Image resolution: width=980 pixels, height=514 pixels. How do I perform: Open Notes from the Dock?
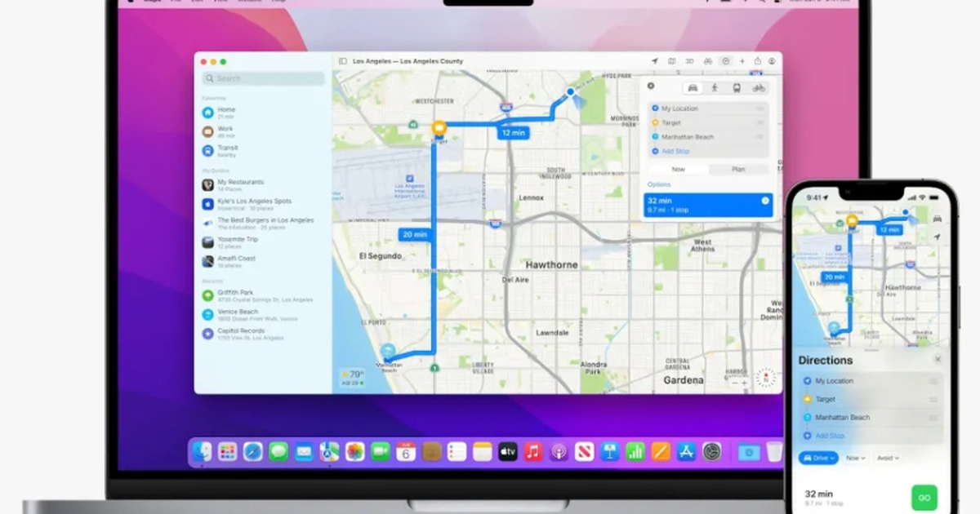pyautogui.click(x=482, y=451)
